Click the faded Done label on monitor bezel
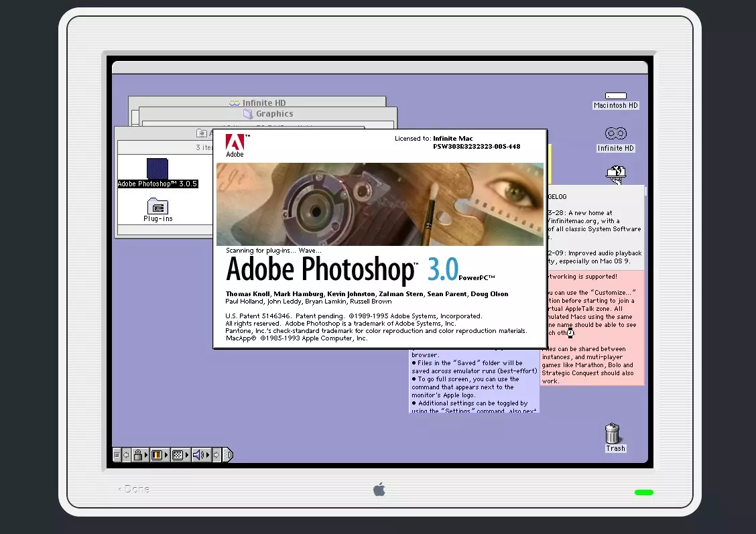Viewport: 756px width, 534px height. (134, 488)
